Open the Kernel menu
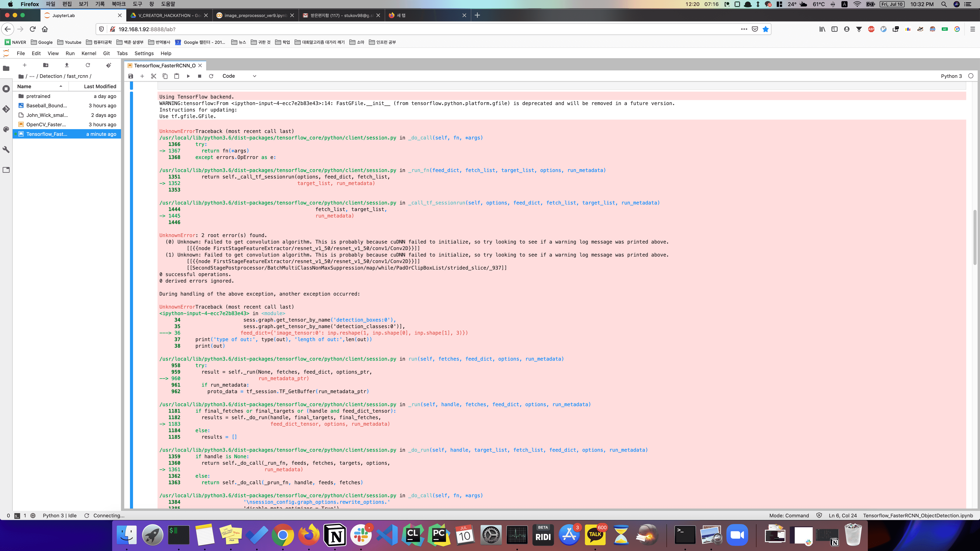The width and height of the screenshot is (980, 551). (x=88, y=53)
